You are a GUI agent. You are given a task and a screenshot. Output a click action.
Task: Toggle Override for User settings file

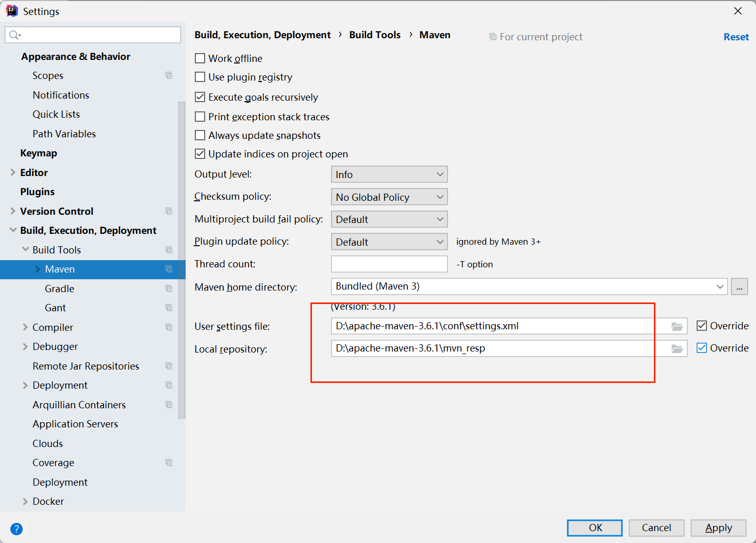701,326
